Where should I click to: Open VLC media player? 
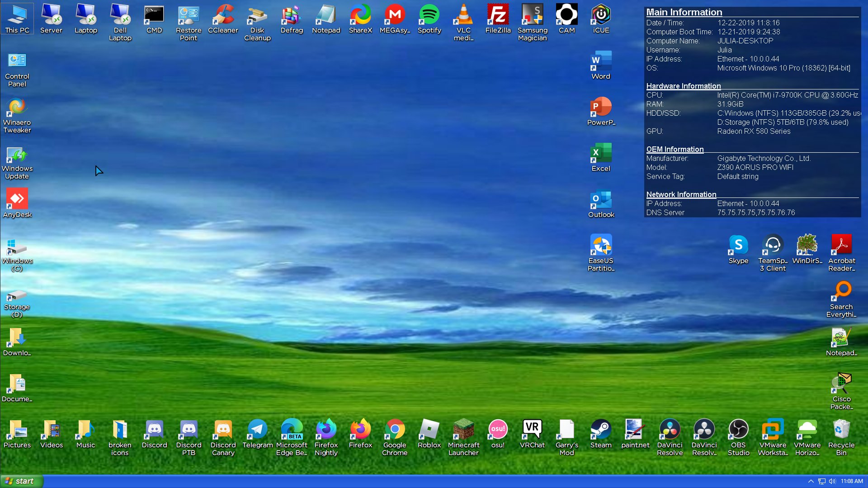(x=463, y=15)
